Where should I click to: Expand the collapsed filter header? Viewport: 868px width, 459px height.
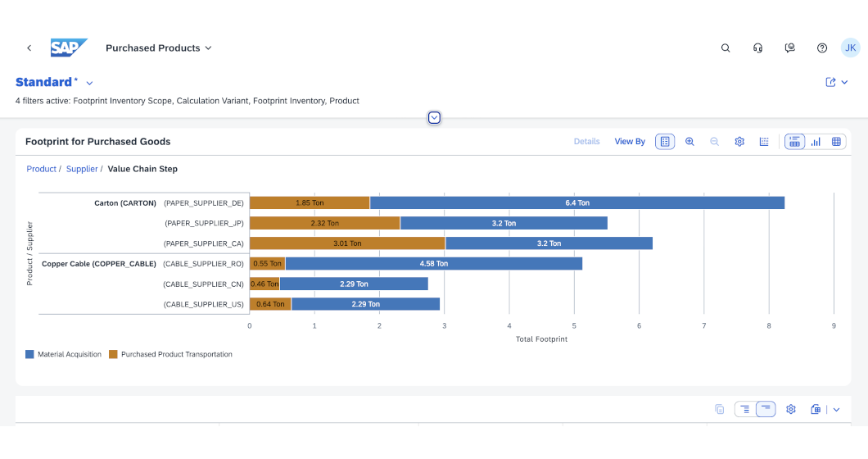coord(435,117)
